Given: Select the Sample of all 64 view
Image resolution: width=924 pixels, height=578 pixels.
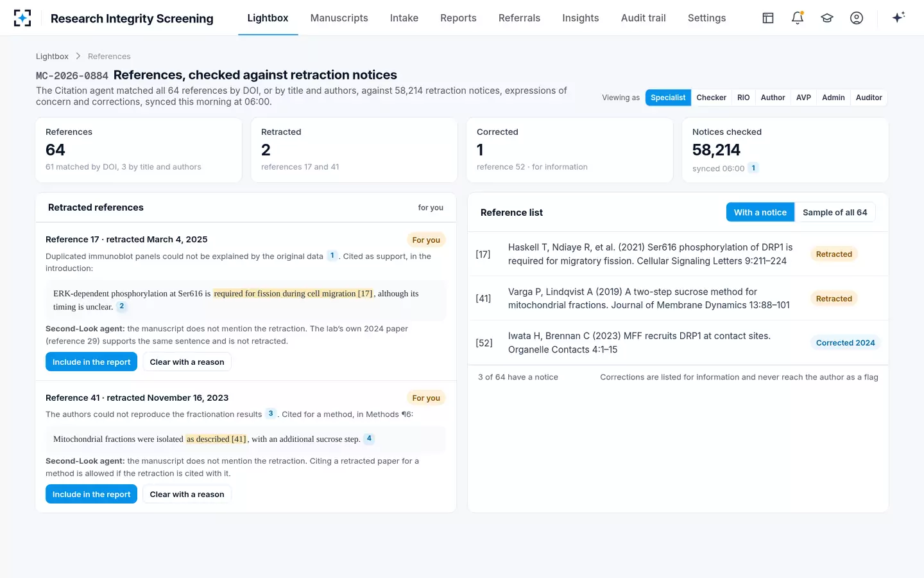Looking at the screenshot, I should click(x=835, y=213).
